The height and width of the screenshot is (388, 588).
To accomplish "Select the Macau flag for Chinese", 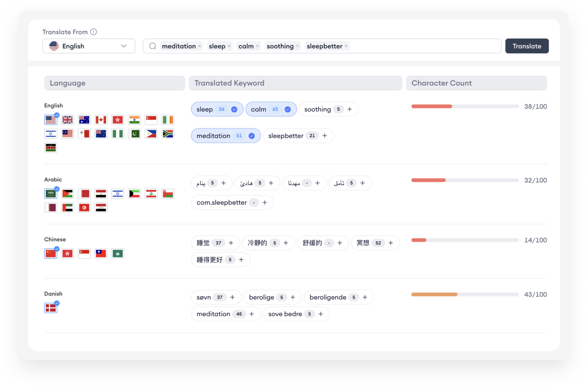I will [x=117, y=253].
